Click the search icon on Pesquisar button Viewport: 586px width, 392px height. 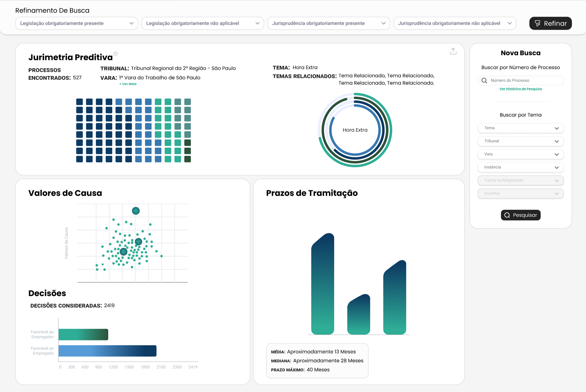point(507,215)
